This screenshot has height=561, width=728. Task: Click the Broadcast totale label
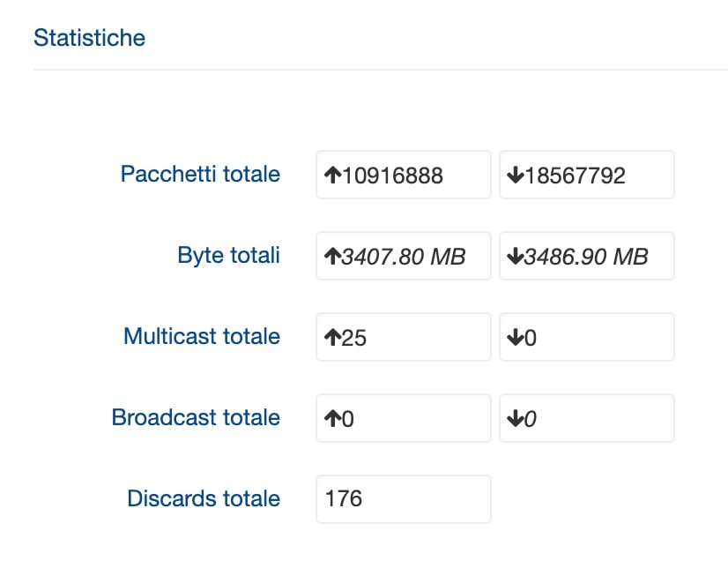pos(196,417)
